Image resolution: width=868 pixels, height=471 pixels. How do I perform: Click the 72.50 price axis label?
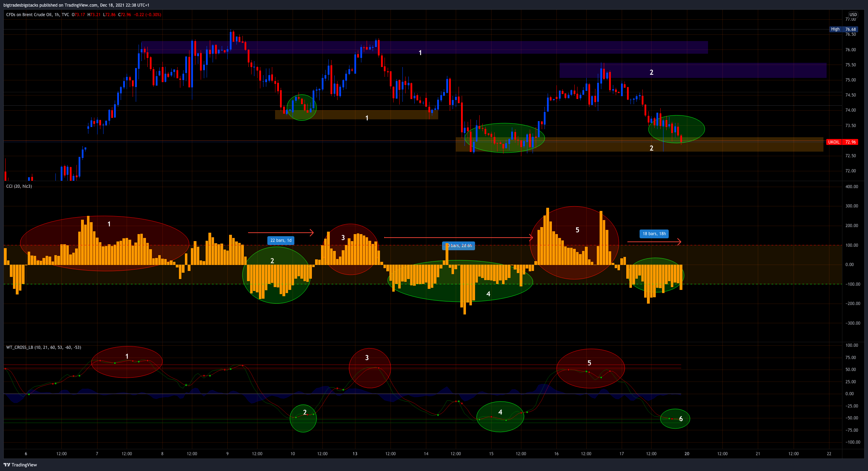click(x=851, y=156)
